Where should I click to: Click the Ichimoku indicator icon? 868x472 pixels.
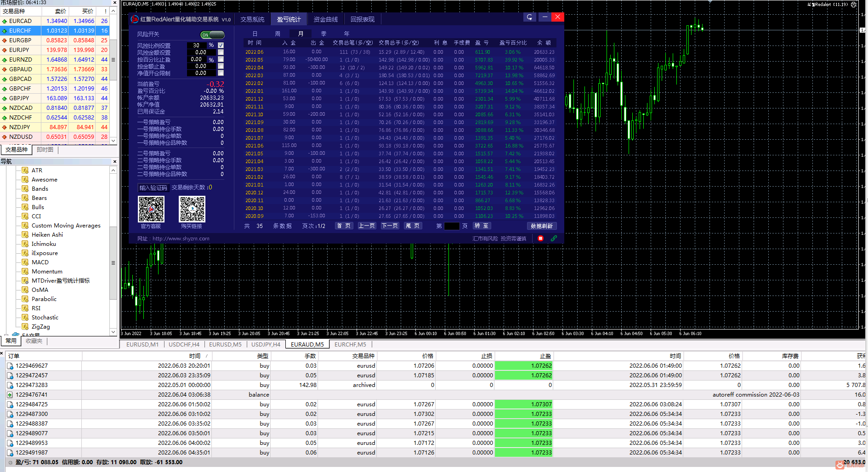click(25, 244)
